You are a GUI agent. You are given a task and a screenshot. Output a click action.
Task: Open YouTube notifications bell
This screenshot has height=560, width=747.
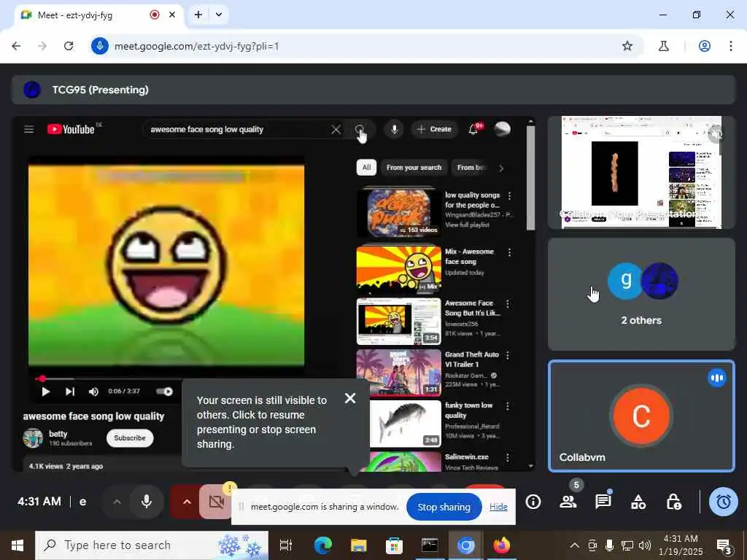coord(473,128)
